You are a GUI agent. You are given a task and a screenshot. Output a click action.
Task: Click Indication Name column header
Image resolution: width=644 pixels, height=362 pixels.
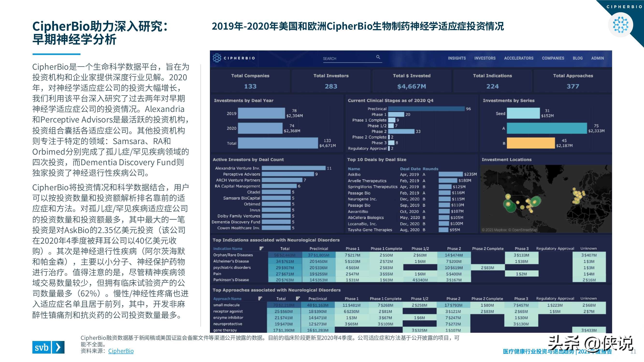(228, 249)
